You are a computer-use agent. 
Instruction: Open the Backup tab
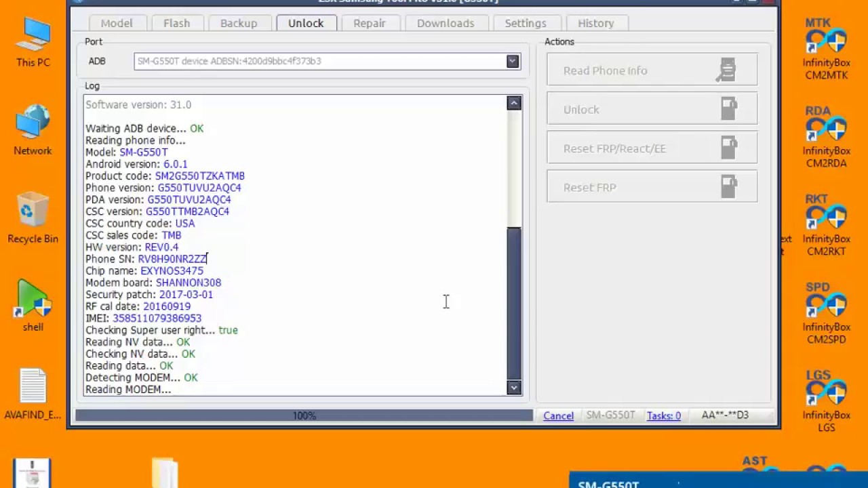click(239, 23)
